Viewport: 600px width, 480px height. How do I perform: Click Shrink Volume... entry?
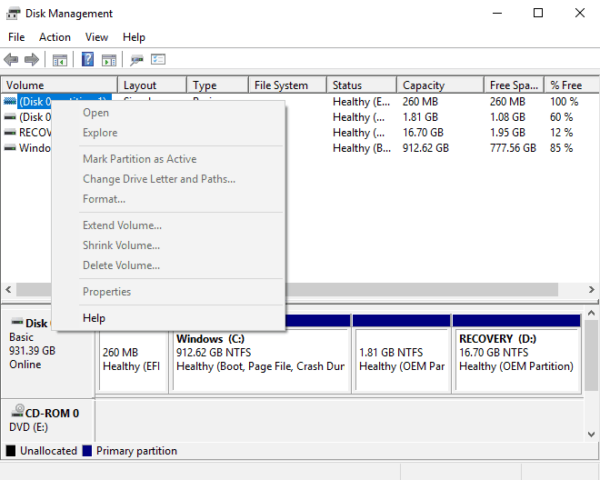[x=168, y=245]
